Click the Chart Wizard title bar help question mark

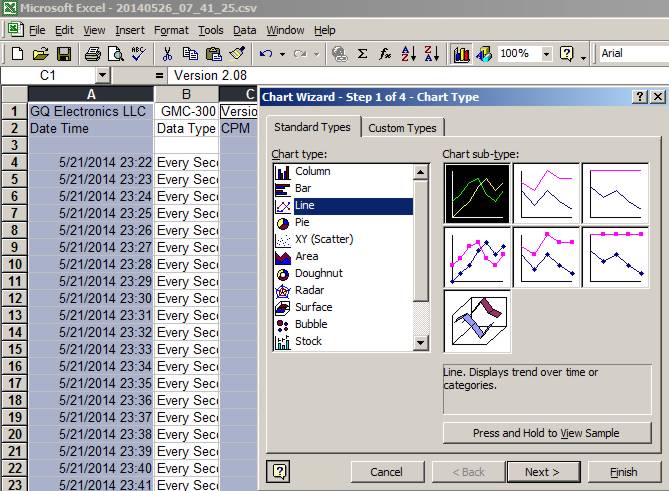640,97
